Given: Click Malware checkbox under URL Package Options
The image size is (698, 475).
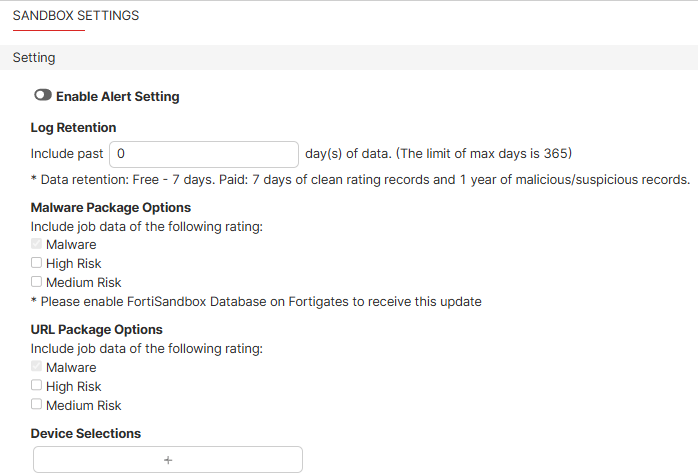Looking at the screenshot, I should (x=37, y=367).
